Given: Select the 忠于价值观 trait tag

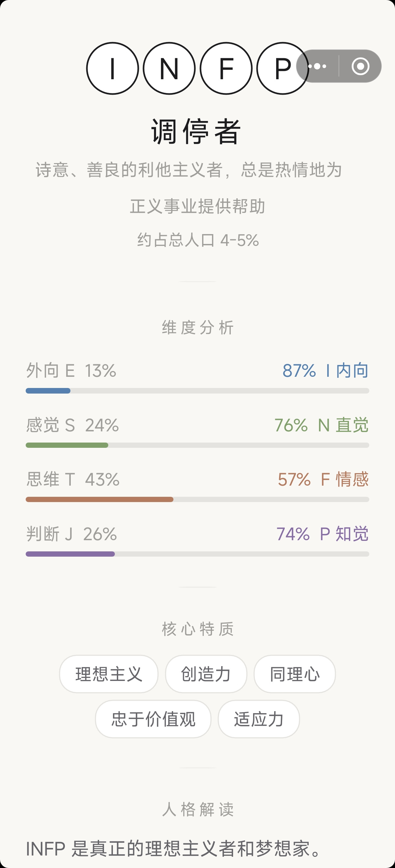Looking at the screenshot, I should [x=153, y=719].
